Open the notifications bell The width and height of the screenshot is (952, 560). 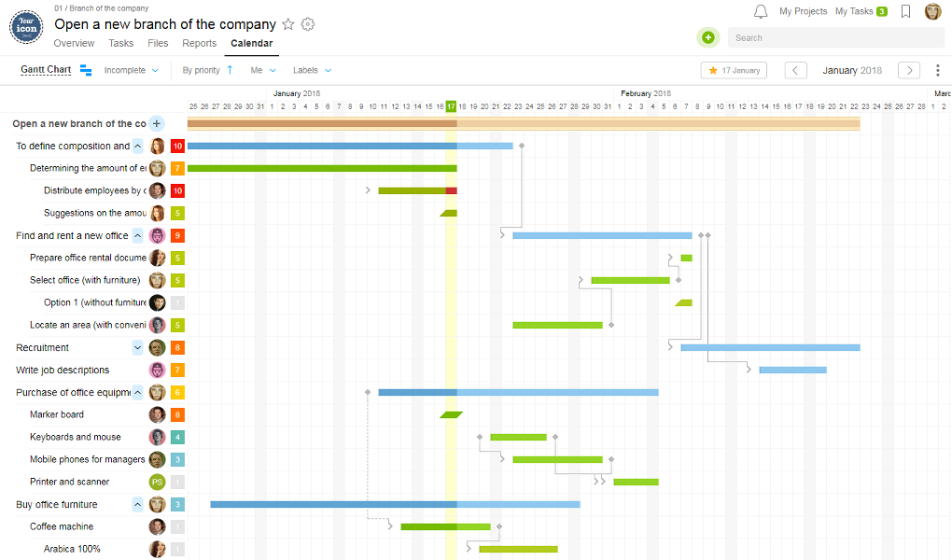[761, 11]
